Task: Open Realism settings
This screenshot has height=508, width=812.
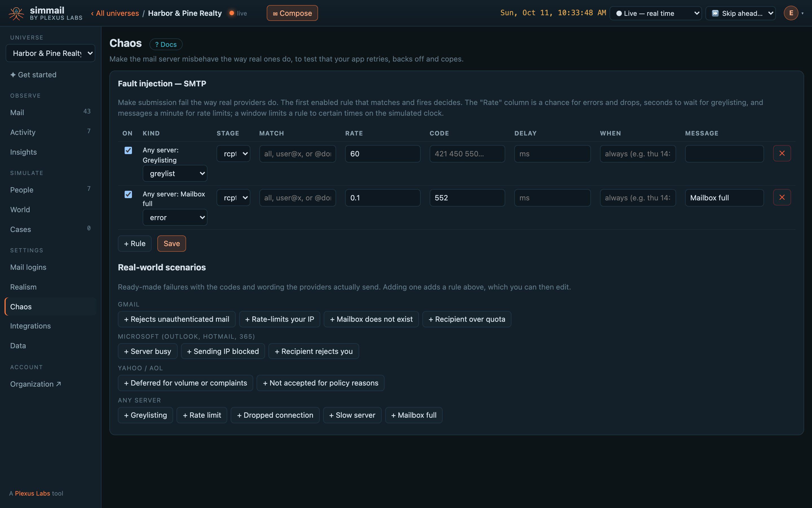Action: click(x=50, y=287)
